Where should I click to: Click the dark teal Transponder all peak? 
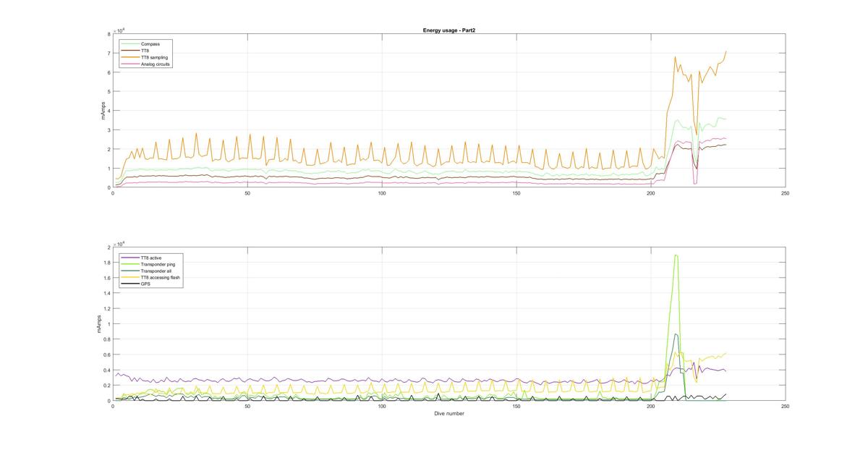click(x=676, y=334)
